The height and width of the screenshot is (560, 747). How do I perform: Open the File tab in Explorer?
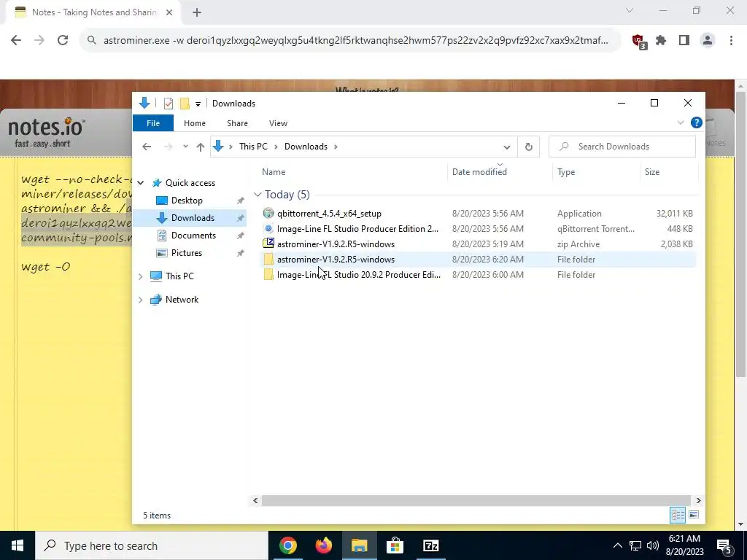click(153, 123)
